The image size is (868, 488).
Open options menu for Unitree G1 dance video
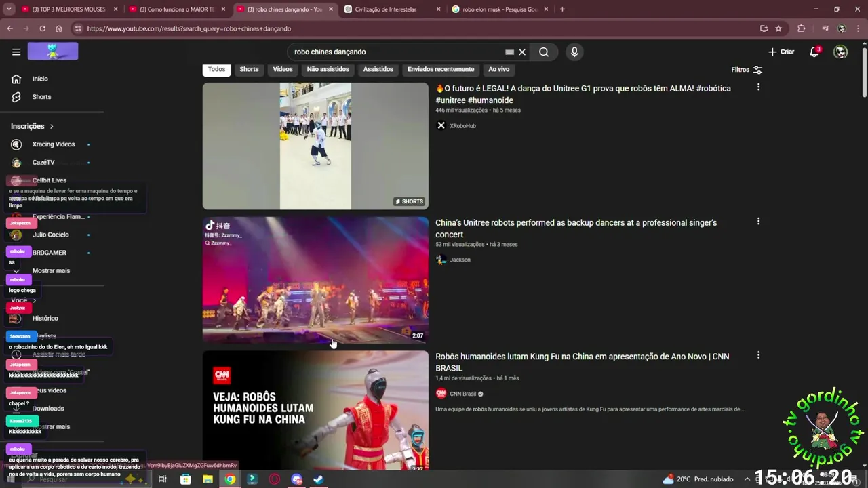[758, 87]
